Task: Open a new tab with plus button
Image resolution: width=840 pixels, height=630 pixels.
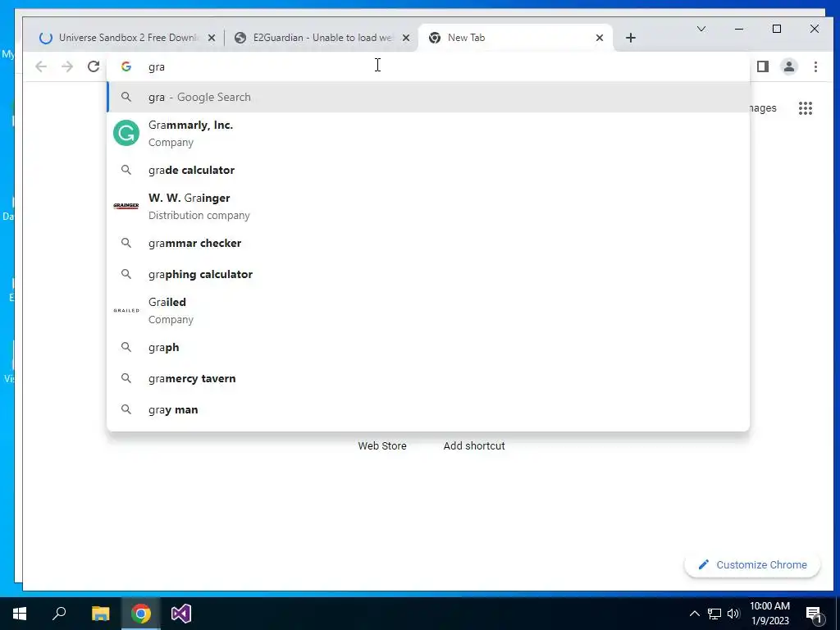Action: pos(631,38)
